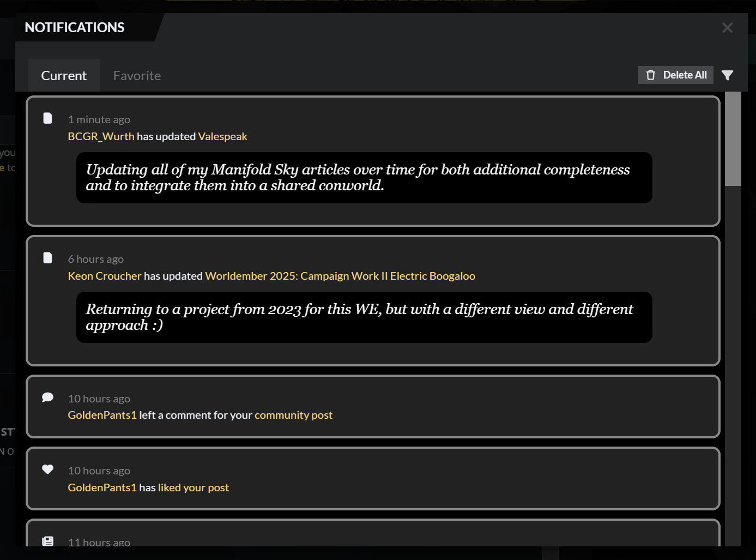This screenshot has height=560, width=756.
Task: Open BCGR_Wurth's profile link
Action: (x=101, y=136)
